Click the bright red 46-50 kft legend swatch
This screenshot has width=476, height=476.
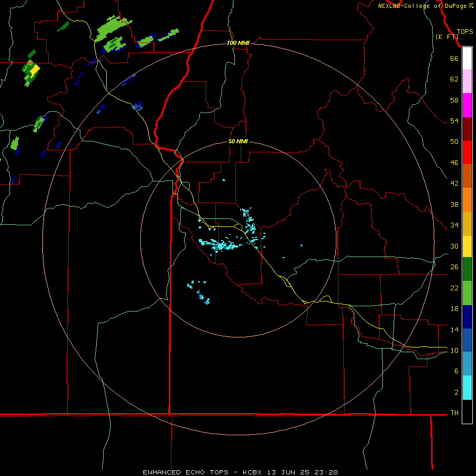coord(467,152)
